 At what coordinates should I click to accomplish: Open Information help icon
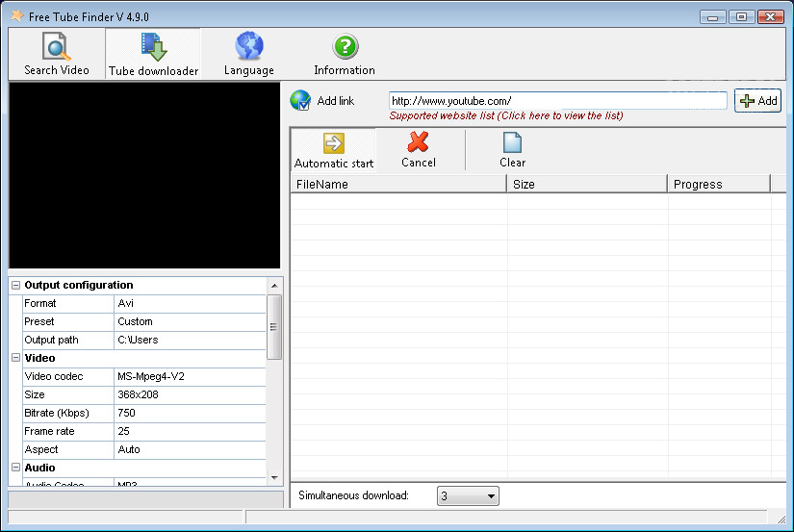345,54
